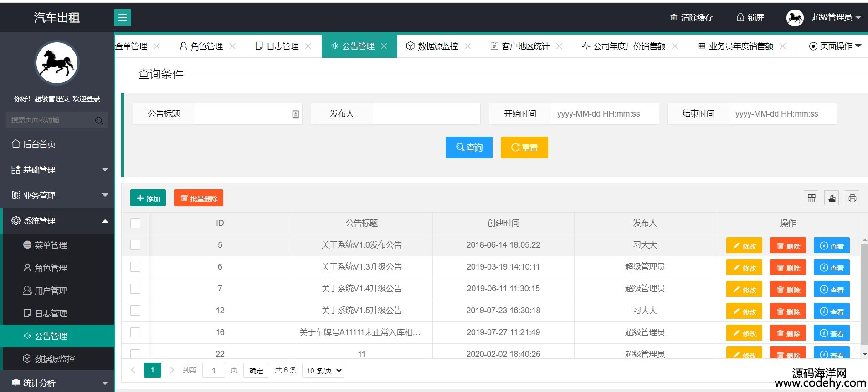The image size is (868, 392).
Task: Expand the 基础管理 sidebar menu
Action: point(57,170)
